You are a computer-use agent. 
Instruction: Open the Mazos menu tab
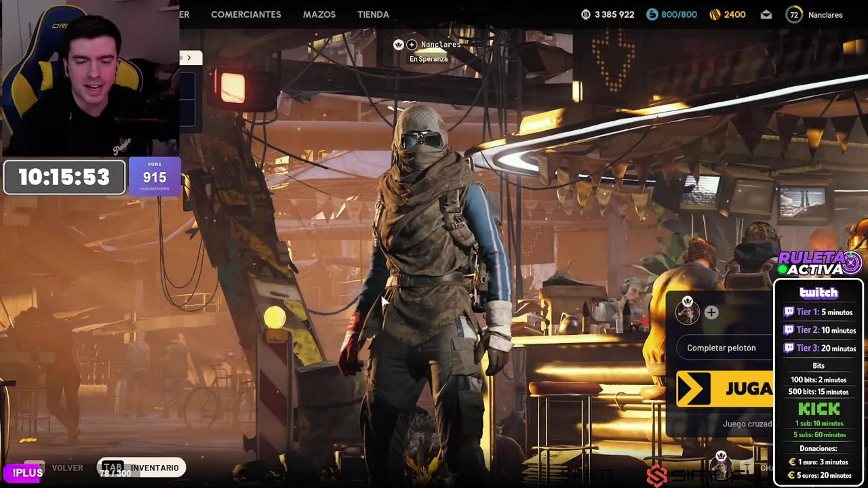319,14
